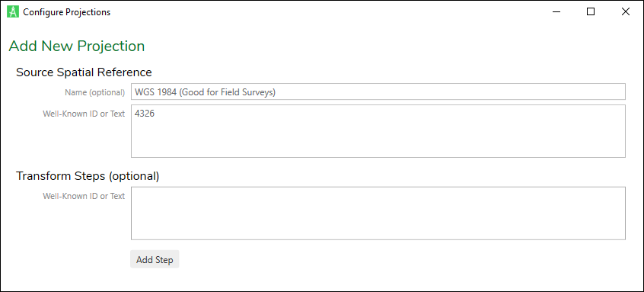Click the Source Spatial Reference section heading
644x292 pixels.
(84, 72)
